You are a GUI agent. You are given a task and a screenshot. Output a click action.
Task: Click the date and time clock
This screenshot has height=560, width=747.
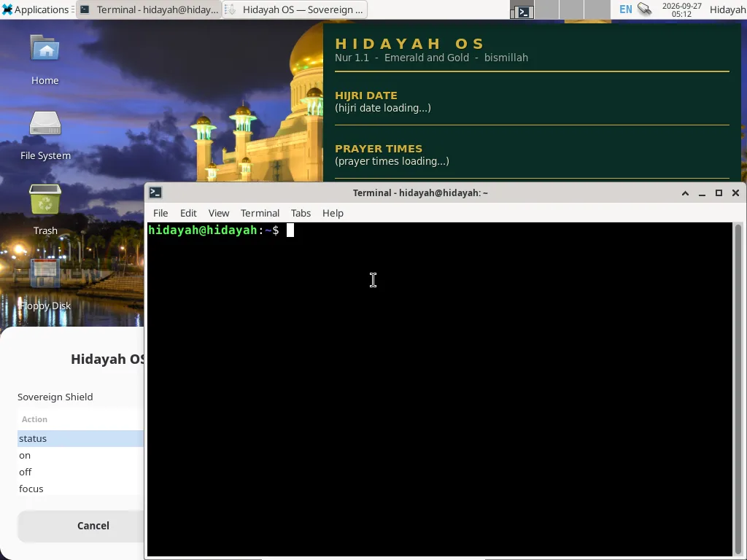[x=682, y=9]
